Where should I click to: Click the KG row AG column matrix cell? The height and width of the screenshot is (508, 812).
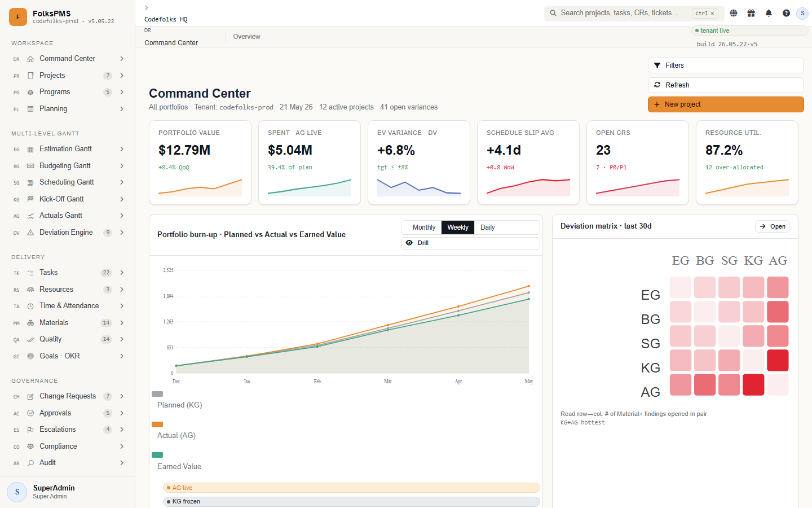coord(778,360)
